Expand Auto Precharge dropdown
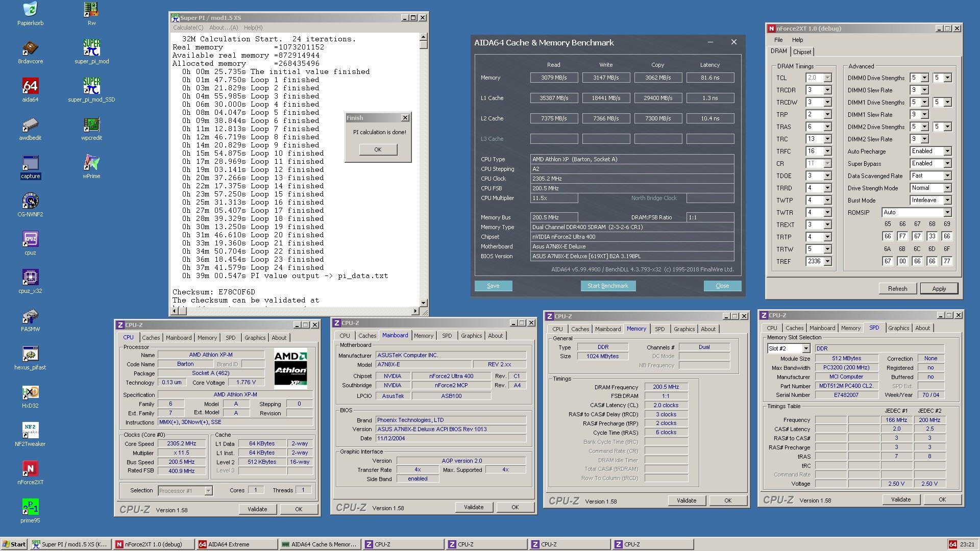Image resolution: width=980 pixels, height=551 pixels. click(x=947, y=152)
